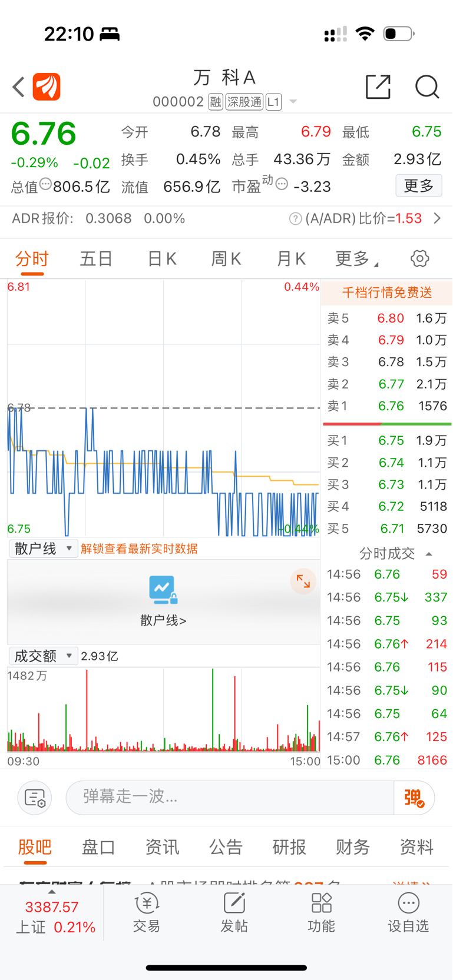Tap the 散户线> link
Image resolution: width=453 pixels, height=980 pixels.
click(163, 620)
